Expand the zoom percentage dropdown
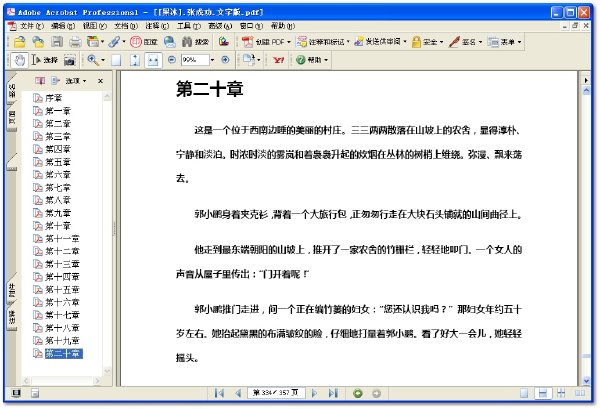This screenshot has height=409, width=600. click(212, 60)
